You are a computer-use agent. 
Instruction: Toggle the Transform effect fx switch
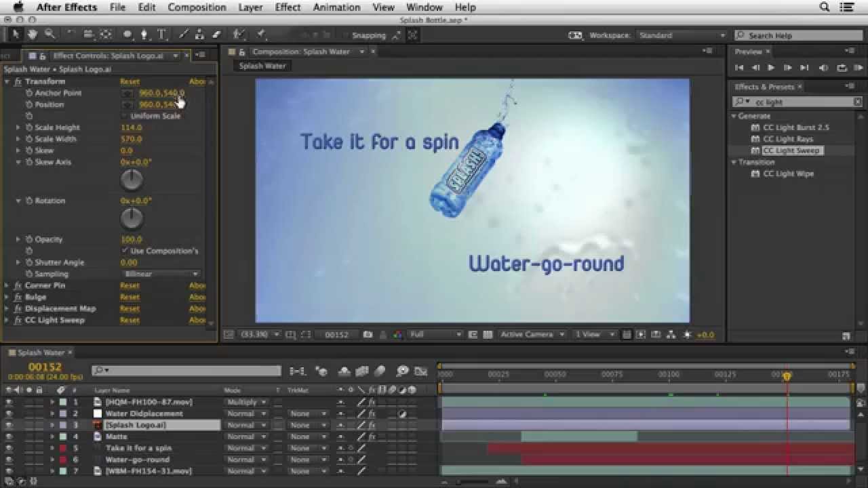18,81
